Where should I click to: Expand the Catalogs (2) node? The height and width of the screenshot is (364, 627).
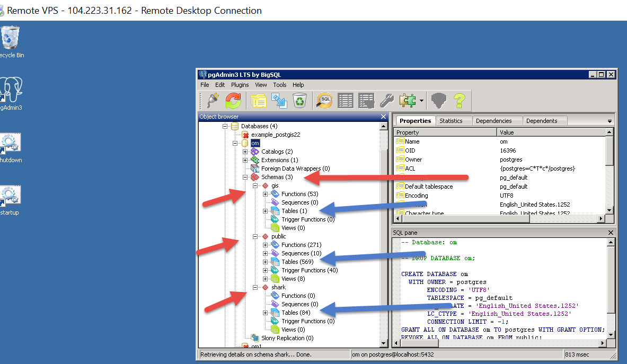[x=245, y=152]
